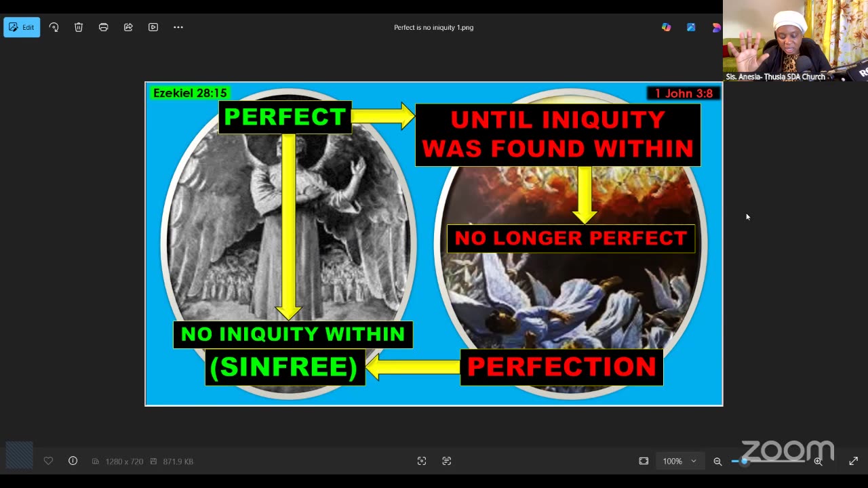Image resolution: width=868 pixels, height=488 pixels.
Task: Click the filmstrip thumbnail at bottom left
Action: tap(19, 455)
